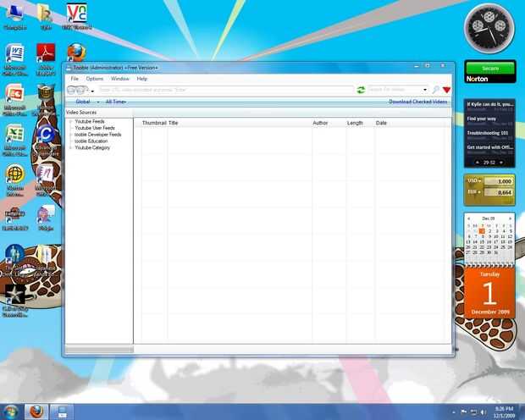Open the Troubleshooting 101 feed headline
525x420 pixels.
pos(488,133)
